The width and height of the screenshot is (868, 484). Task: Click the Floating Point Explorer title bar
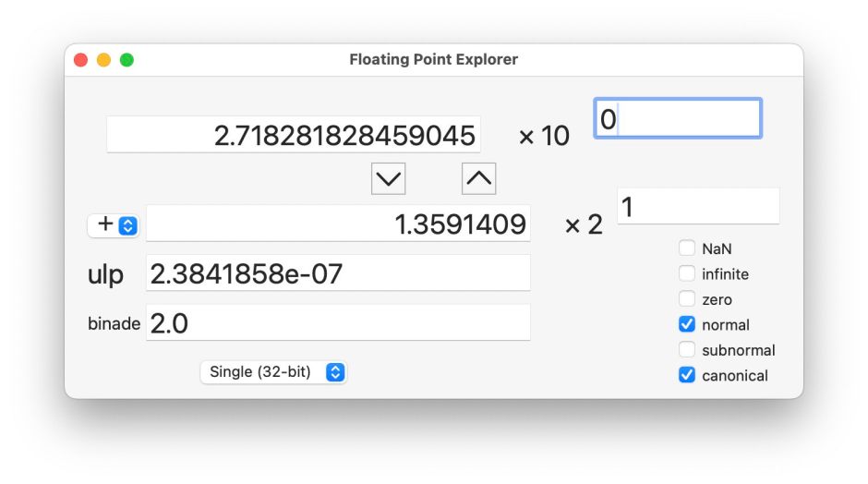[434, 60]
